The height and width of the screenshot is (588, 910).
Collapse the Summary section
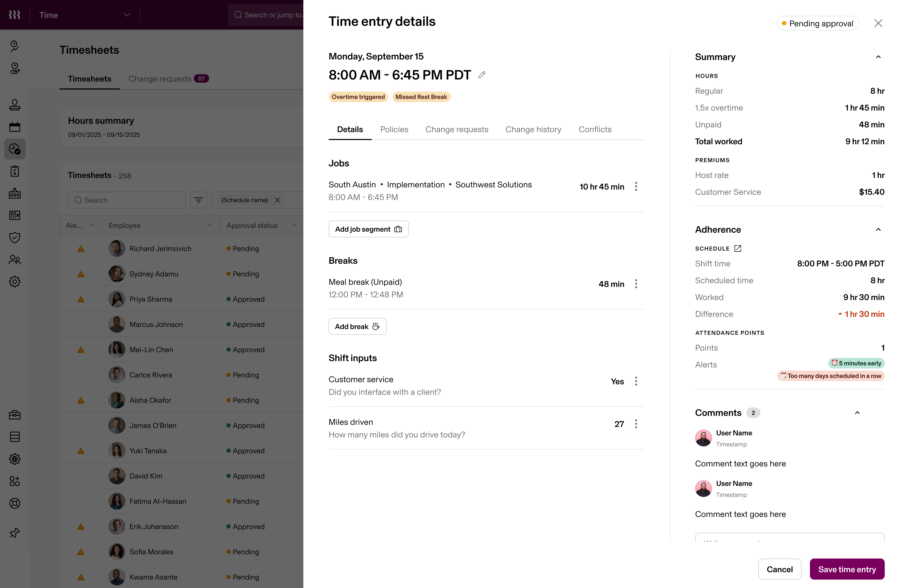pyautogui.click(x=878, y=57)
